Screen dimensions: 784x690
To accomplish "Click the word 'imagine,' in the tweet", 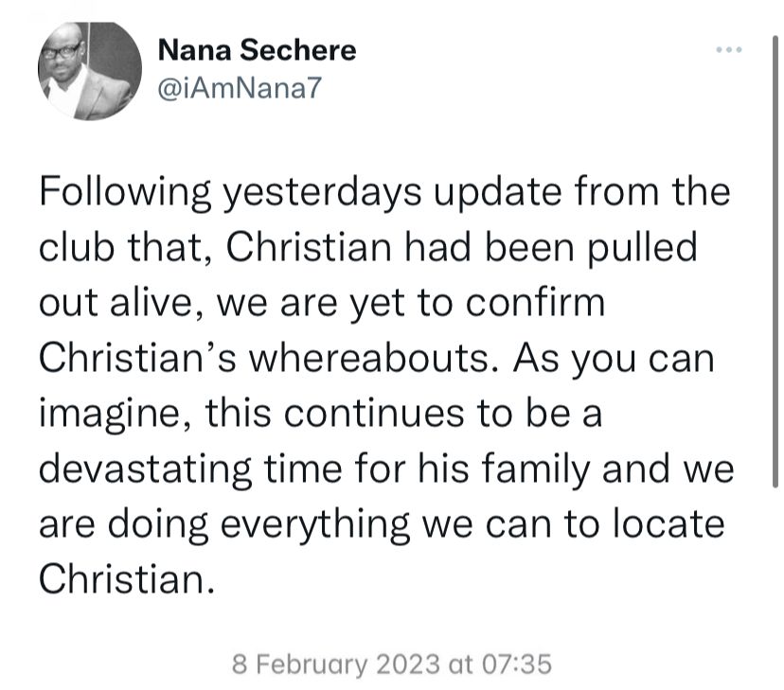I will [115, 416].
